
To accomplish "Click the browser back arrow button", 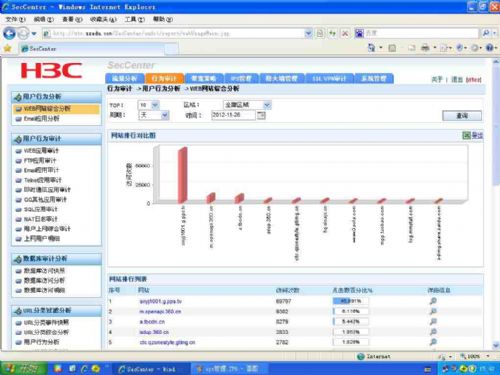I will tap(9, 33).
